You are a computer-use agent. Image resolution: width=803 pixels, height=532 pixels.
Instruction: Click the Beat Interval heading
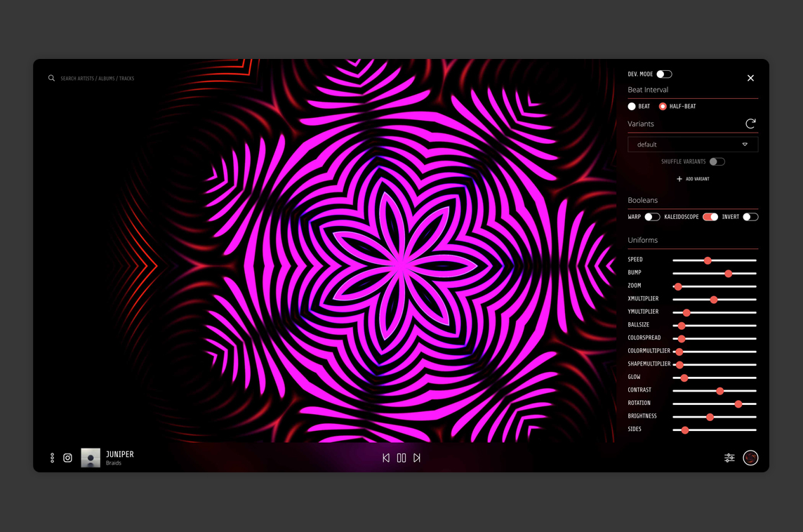(648, 90)
